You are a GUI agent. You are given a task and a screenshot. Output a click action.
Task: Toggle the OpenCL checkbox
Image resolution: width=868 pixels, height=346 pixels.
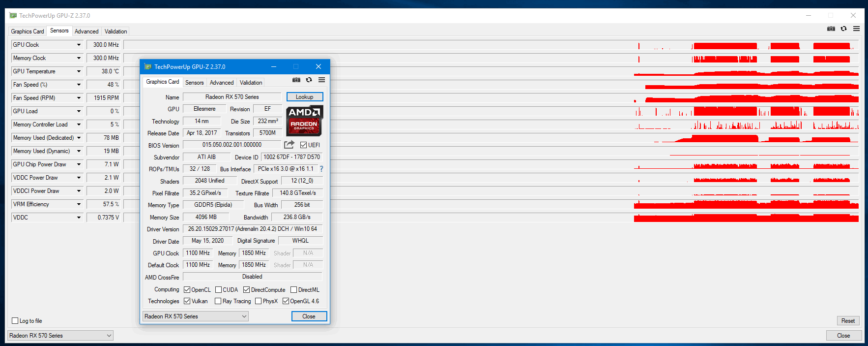point(187,290)
